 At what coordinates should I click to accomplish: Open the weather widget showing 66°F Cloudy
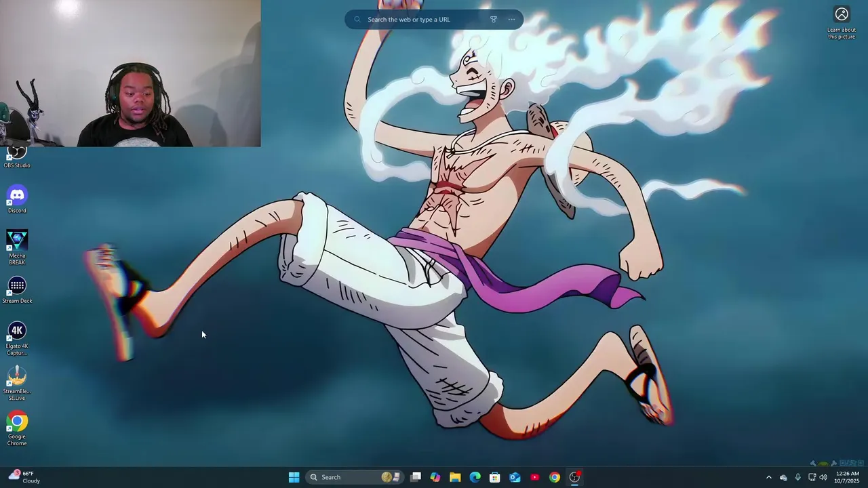tap(26, 477)
